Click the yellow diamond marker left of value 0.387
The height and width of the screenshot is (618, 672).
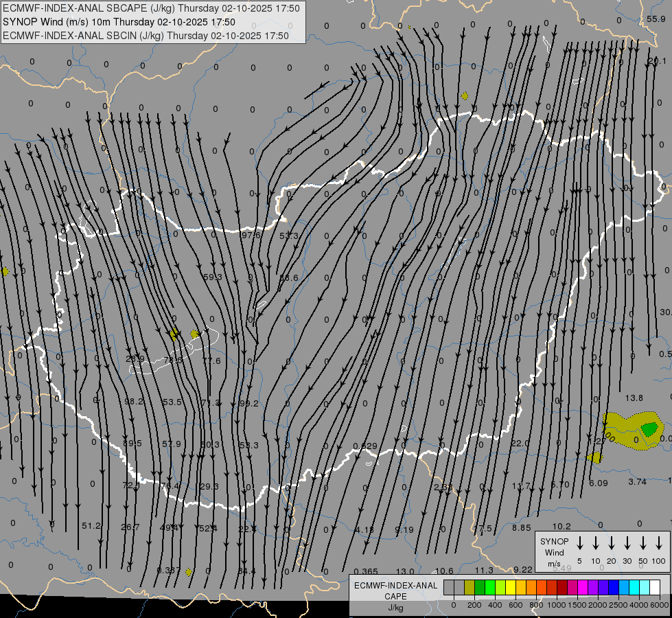click(188, 572)
